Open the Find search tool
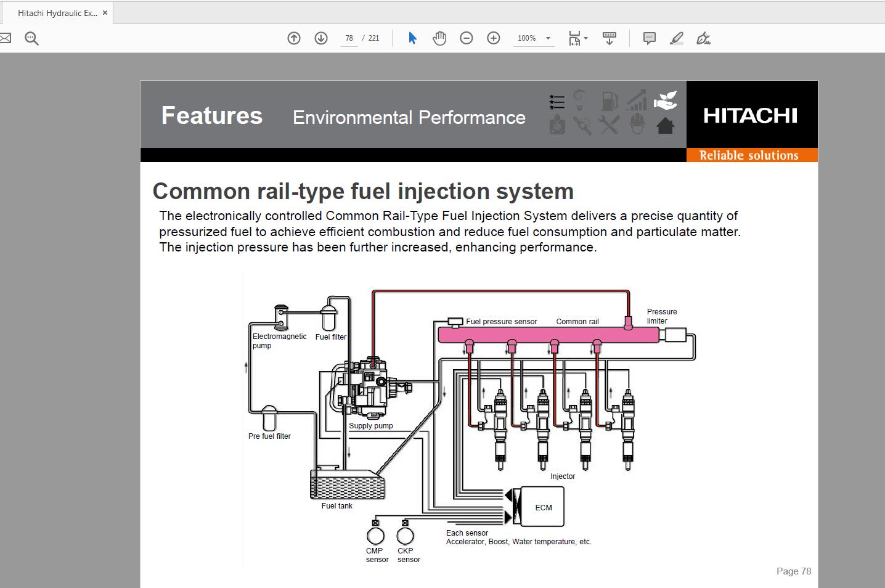 coord(31,38)
